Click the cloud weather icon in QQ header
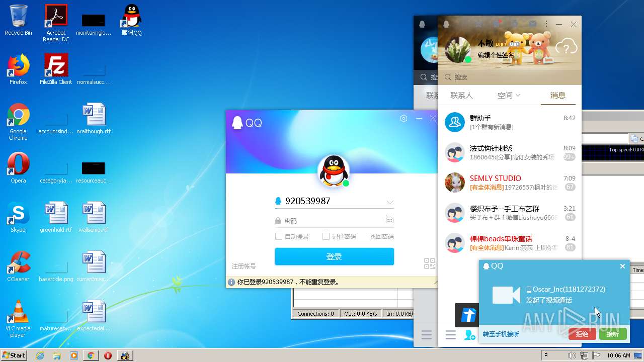Image resolution: width=644 pixels, height=362 pixels. [x=566, y=48]
